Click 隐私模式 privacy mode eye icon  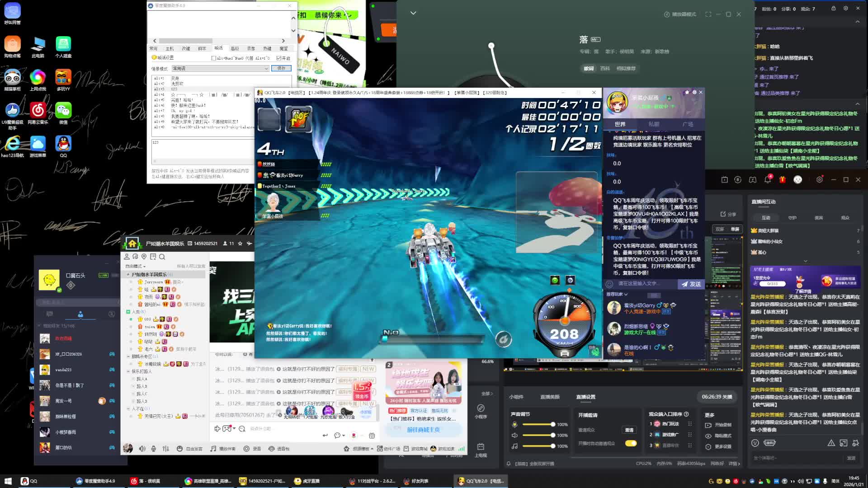pos(708,436)
